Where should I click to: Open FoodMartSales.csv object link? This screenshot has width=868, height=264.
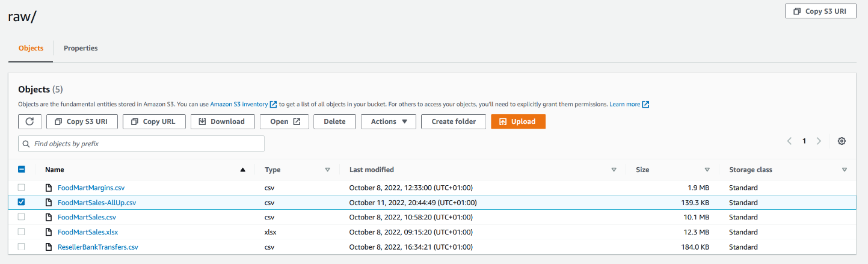click(87, 217)
